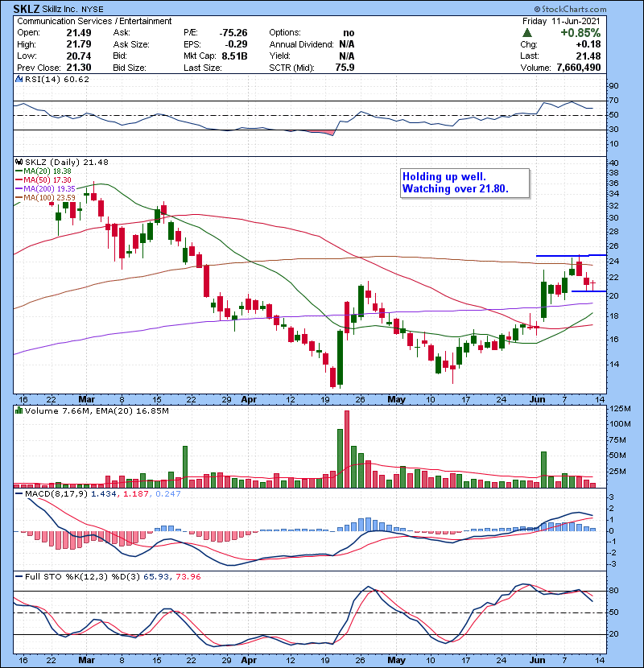Click the 100M label on volume axis
644x668 pixels.
point(620,424)
